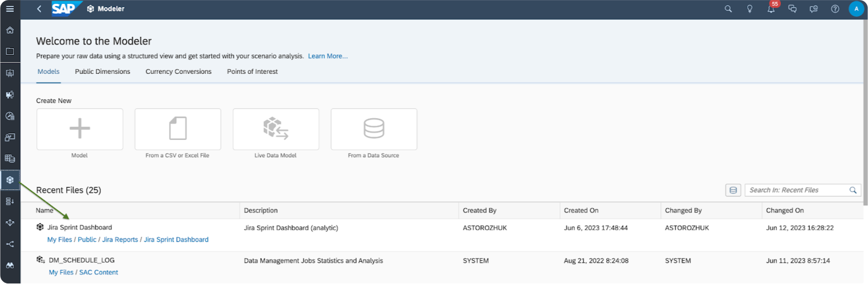Create a new blank Model tile
Image resolution: width=868 pixels, height=284 pixels.
[x=80, y=129]
